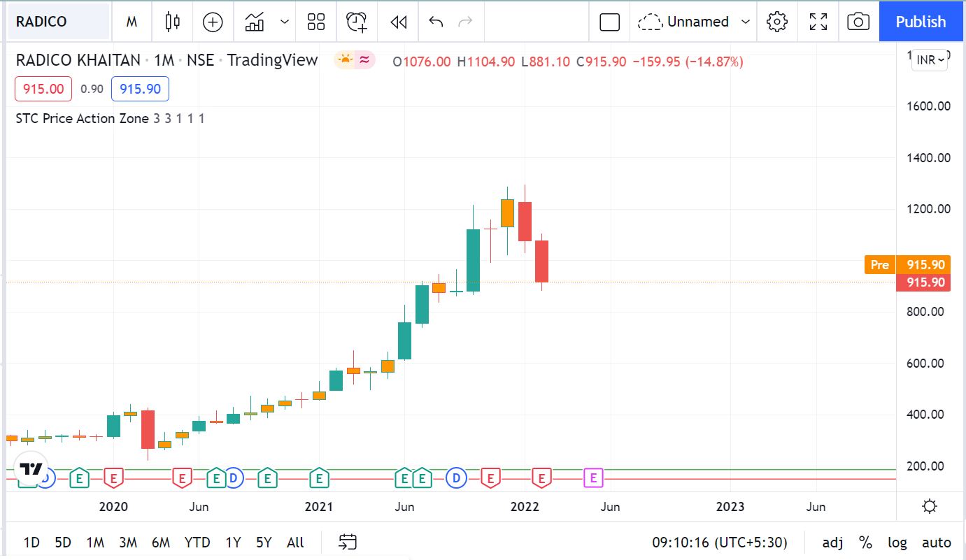Select the YTD time range

[197, 543]
